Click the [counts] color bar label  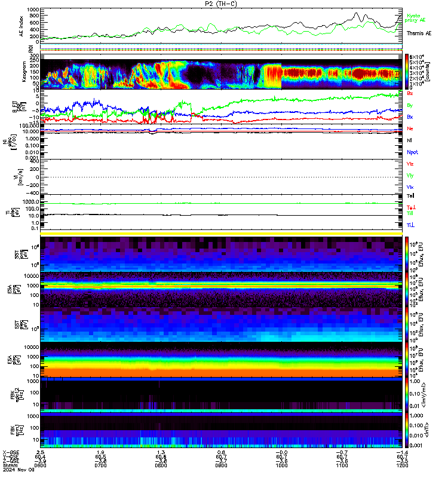pyautogui.click(x=428, y=72)
